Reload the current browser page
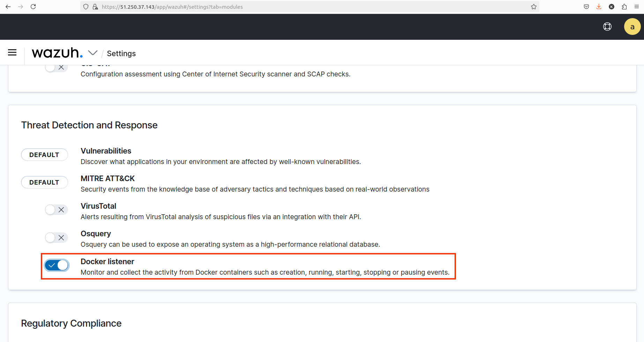The width and height of the screenshot is (644, 342). pyautogui.click(x=33, y=7)
